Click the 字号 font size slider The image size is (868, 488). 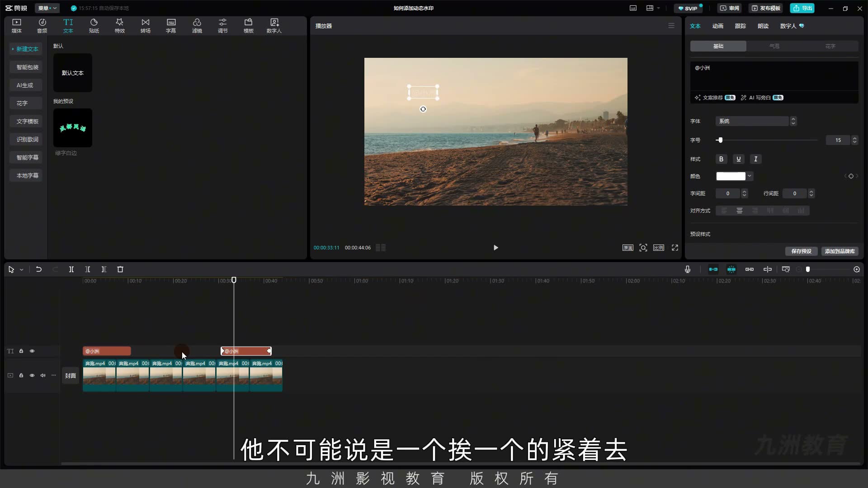coord(767,140)
